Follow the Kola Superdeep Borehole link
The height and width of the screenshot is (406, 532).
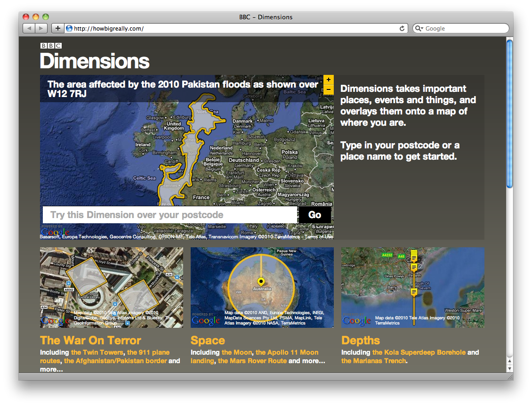(419, 352)
